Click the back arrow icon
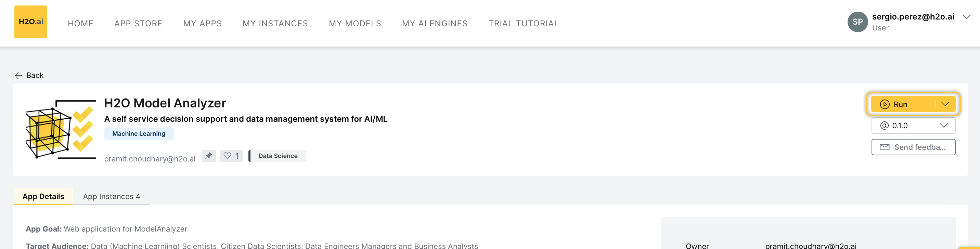The height and width of the screenshot is (249, 980). (x=18, y=76)
